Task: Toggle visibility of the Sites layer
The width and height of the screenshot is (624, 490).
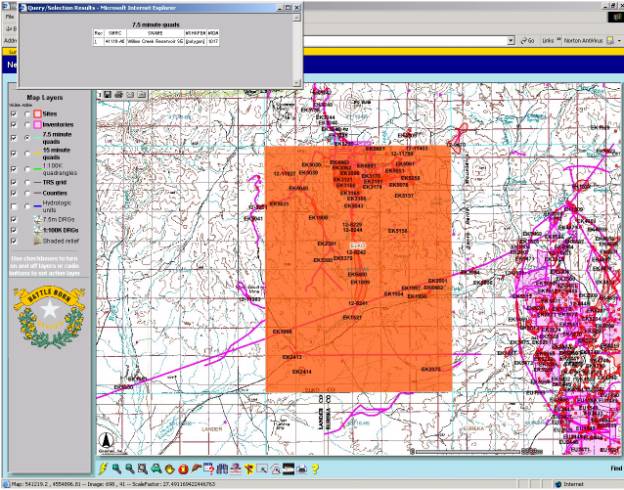Action: click(x=13, y=116)
